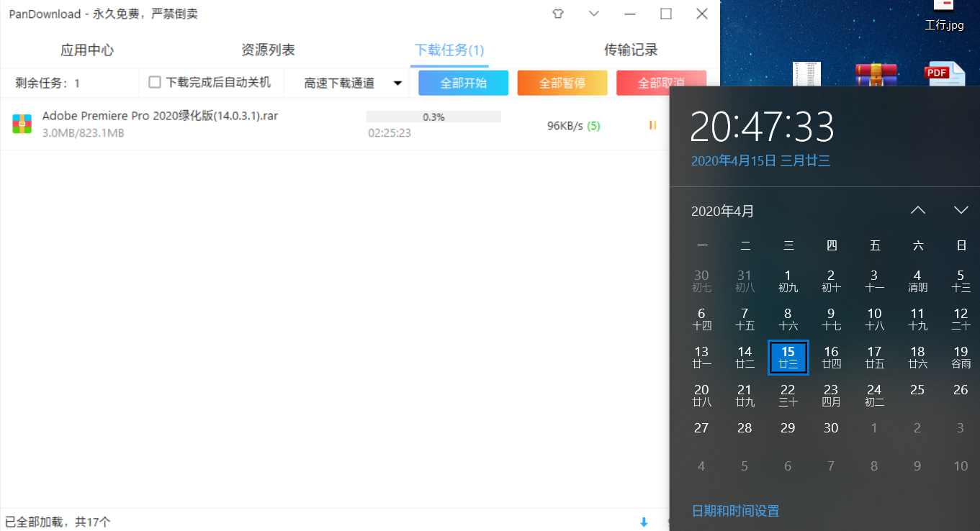This screenshot has height=531, width=980.
Task: Click Adobe Premiere Pro 2020绿化版(14.0.3.1).rar filename
Action: click(x=160, y=116)
